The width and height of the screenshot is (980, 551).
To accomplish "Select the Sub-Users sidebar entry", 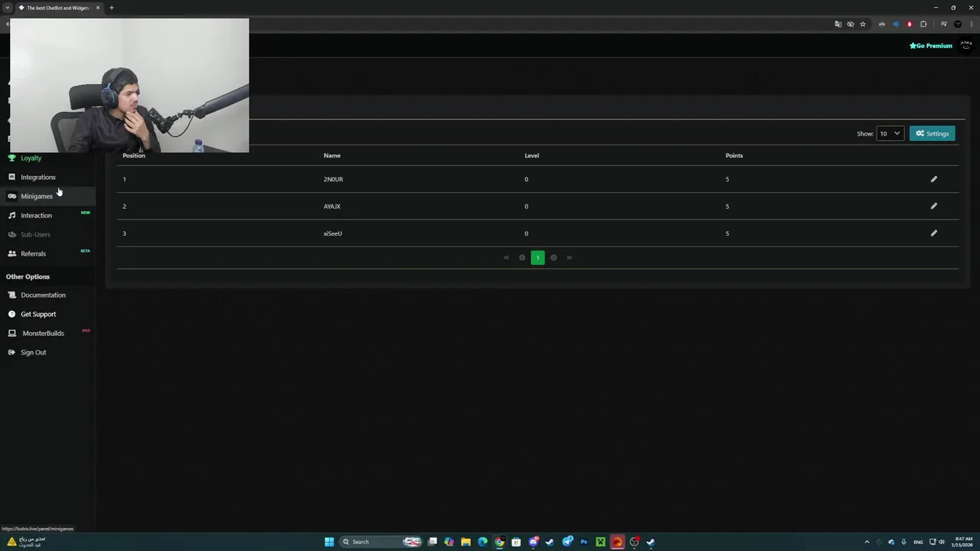I will point(35,234).
